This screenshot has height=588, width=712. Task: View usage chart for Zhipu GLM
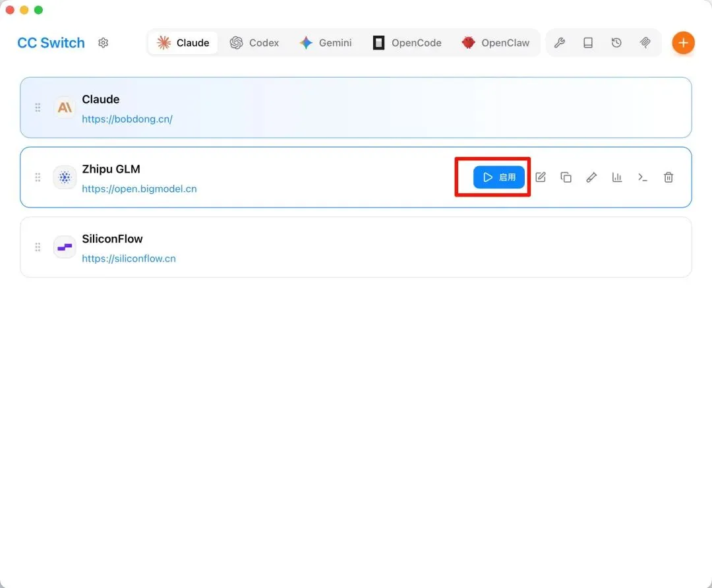click(x=616, y=177)
